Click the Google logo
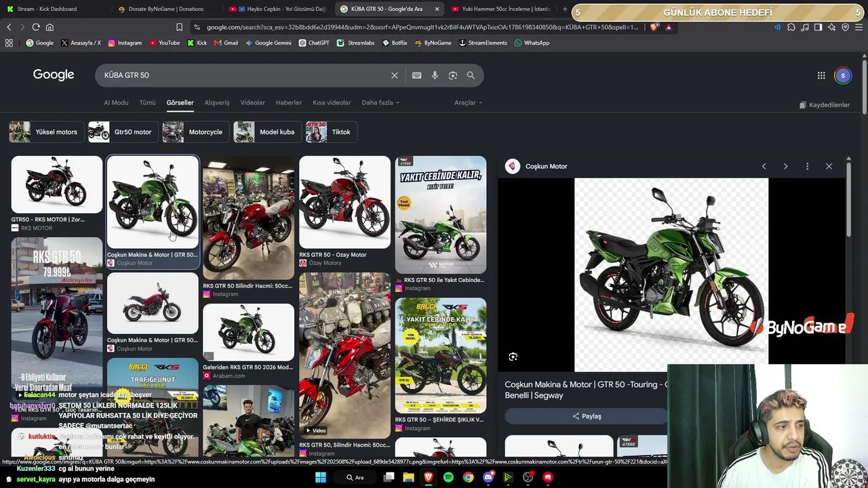The height and width of the screenshot is (488, 868). tap(54, 75)
